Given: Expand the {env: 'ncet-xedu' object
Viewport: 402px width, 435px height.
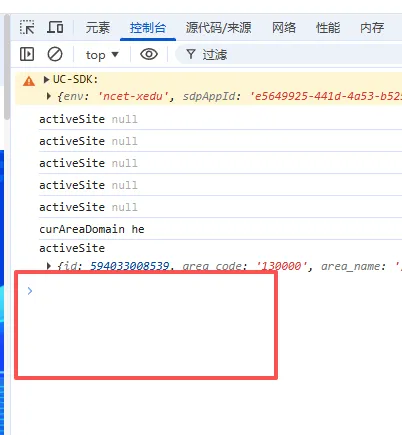Looking at the screenshot, I should click(x=49, y=96).
